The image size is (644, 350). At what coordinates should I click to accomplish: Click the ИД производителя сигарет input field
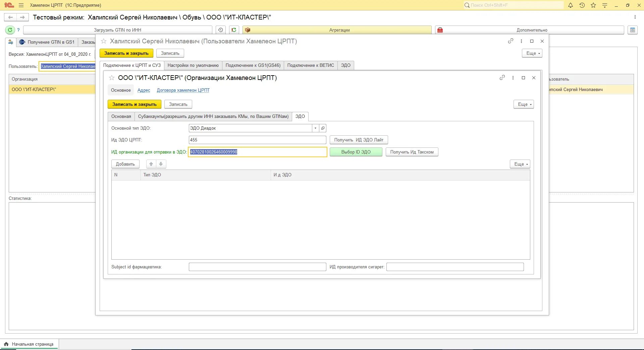(x=455, y=267)
